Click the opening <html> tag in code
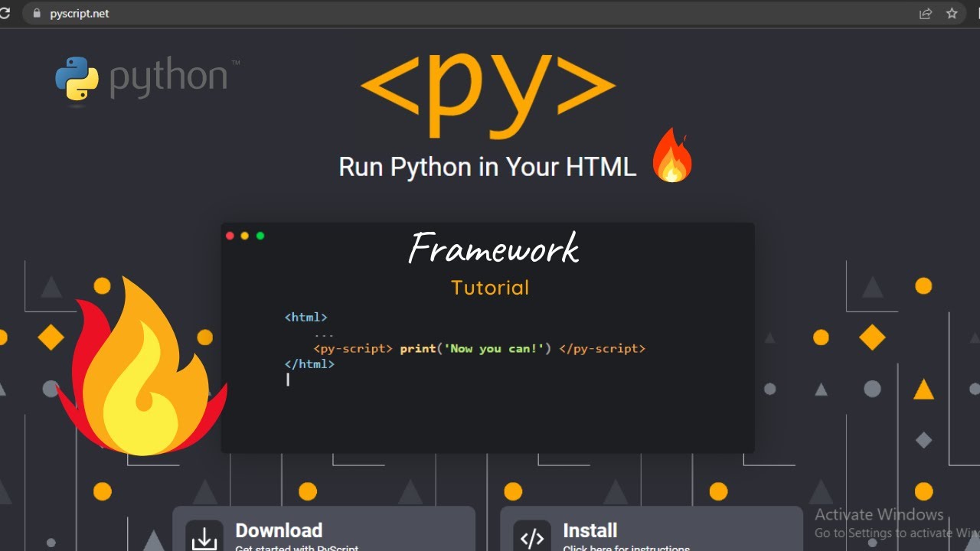 pyautogui.click(x=306, y=317)
